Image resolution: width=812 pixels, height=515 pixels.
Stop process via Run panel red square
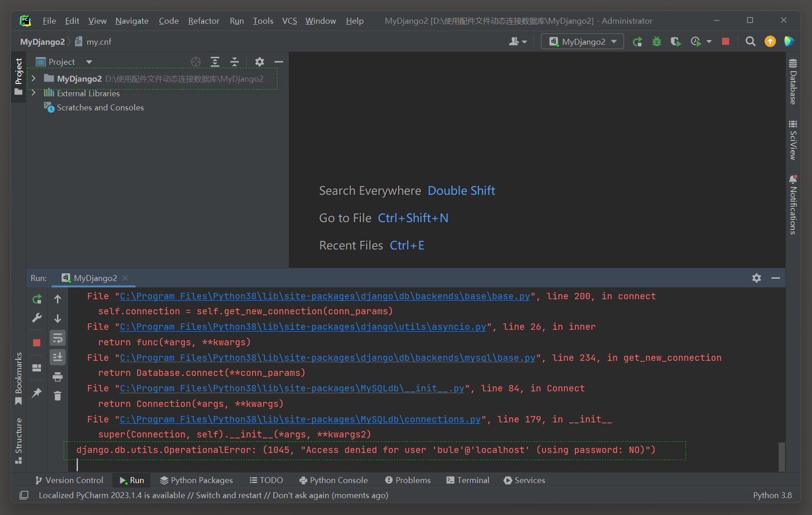click(37, 343)
